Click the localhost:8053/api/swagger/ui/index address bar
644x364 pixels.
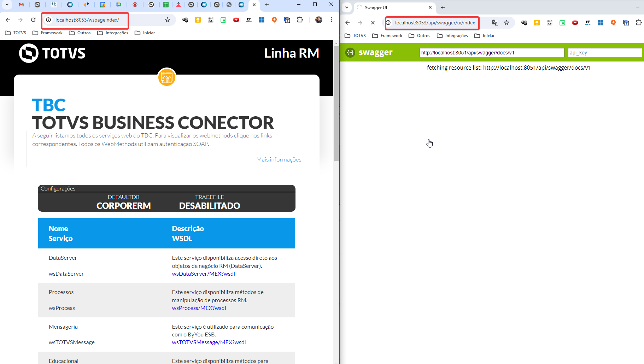(435, 23)
